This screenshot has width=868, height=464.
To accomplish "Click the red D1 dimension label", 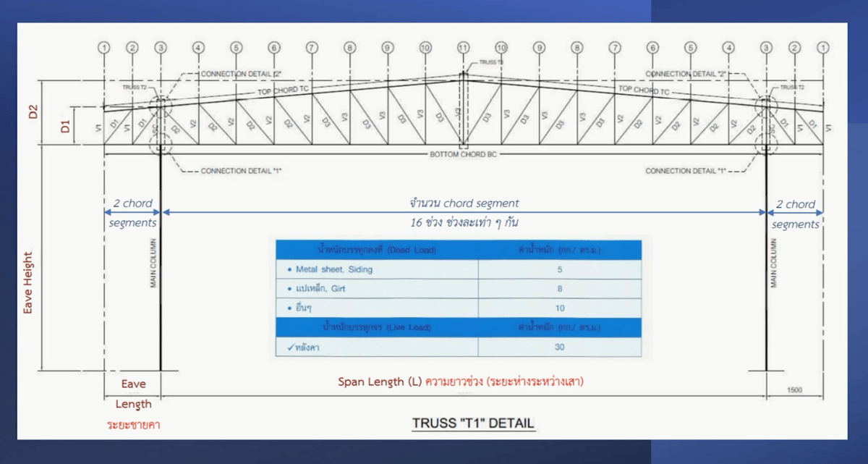I will (66, 127).
